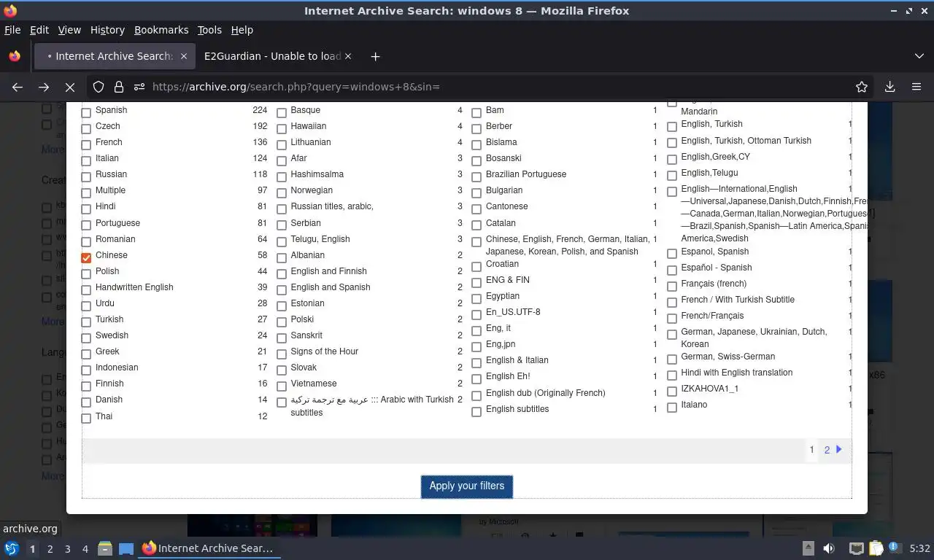The width and height of the screenshot is (934, 560).
Task: Open a new tab with plus button
Action: pos(375,56)
